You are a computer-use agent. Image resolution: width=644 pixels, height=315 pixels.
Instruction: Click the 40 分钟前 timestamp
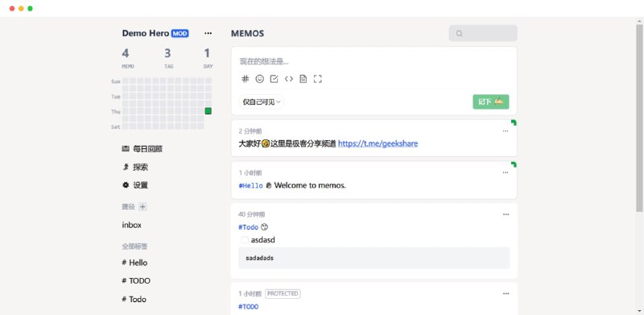(252, 214)
